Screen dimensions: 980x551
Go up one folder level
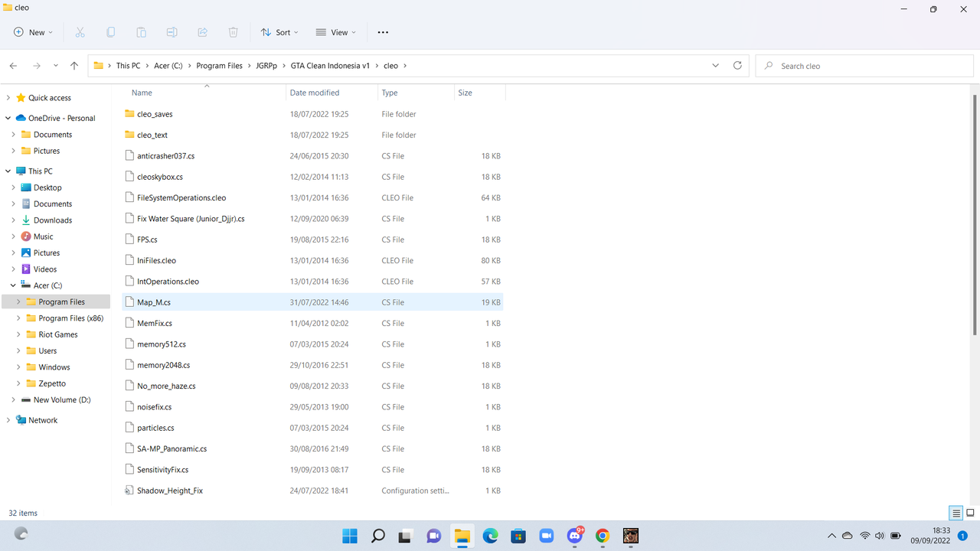74,66
